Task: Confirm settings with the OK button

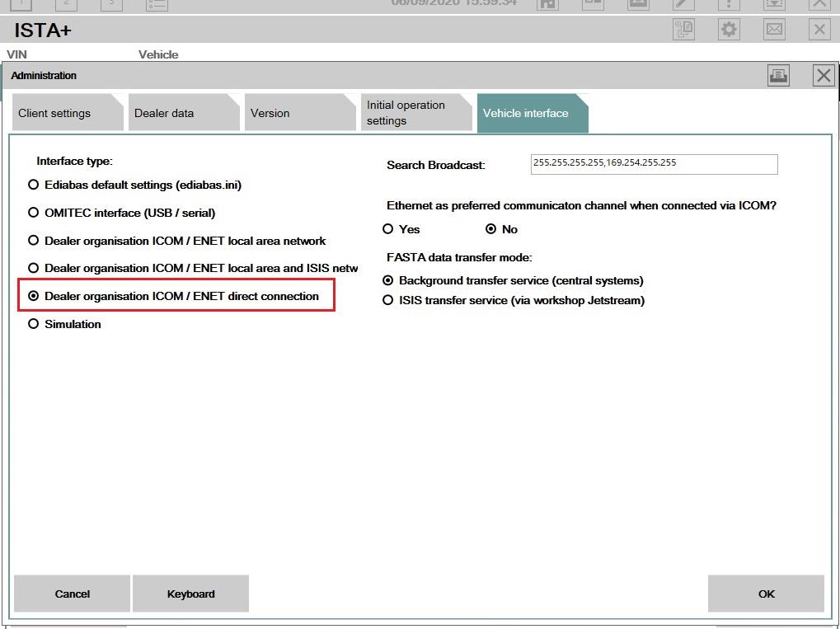Action: [766, 594]
